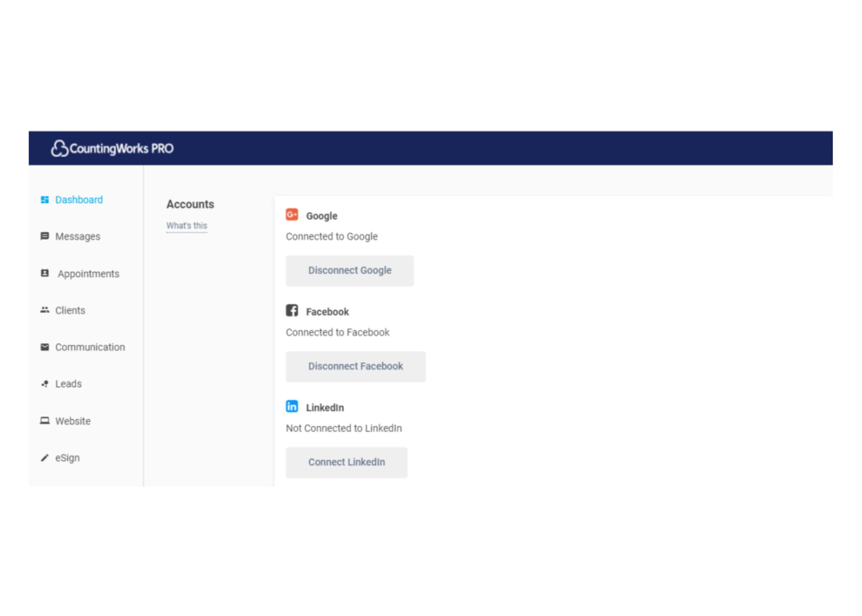This screenshot has width=862, height=616.
Task: Click the "LinkedIn" account title
Action: (325, 407)
